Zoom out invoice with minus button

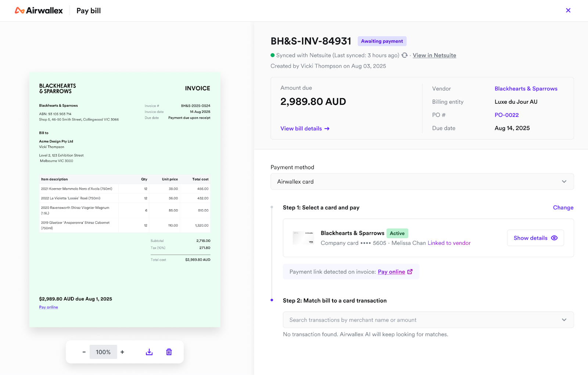pos(84,352)
